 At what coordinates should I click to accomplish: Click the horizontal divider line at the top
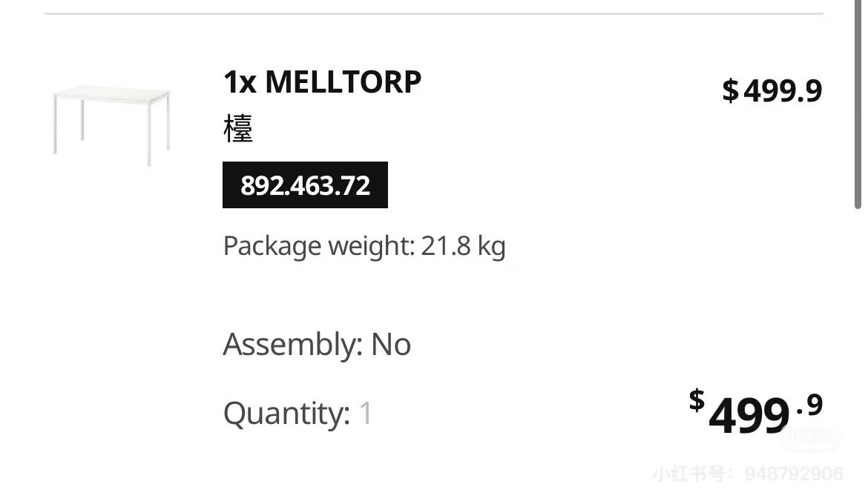pyautogui.click(x=434, y=13)
